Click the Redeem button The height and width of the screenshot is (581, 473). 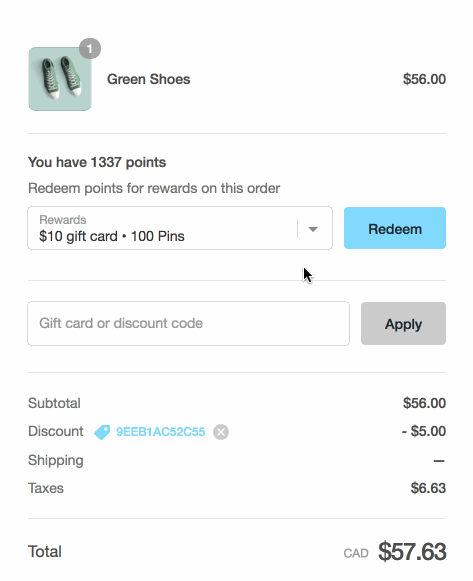395,228
